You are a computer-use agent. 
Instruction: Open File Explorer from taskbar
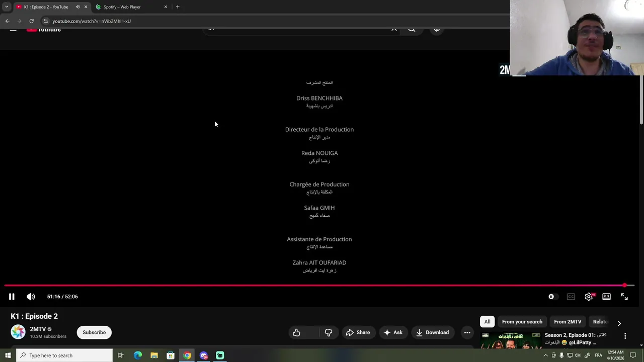click(x=154, y=355)
